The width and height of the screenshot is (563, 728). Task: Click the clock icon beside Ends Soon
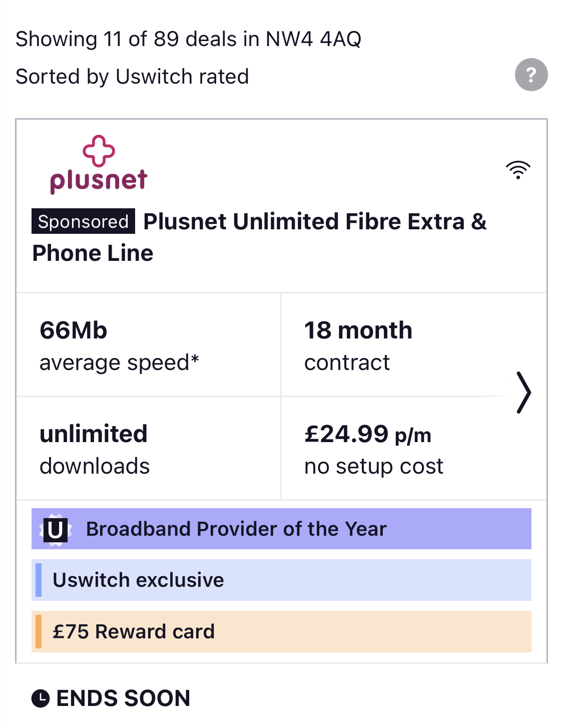tap(41, 698)
